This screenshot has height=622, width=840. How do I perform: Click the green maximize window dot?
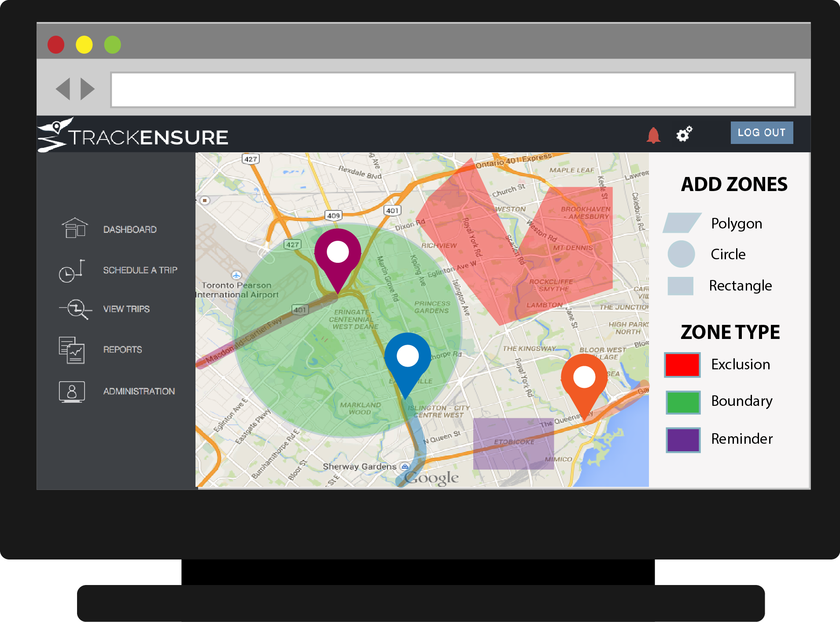click(112, 44)
